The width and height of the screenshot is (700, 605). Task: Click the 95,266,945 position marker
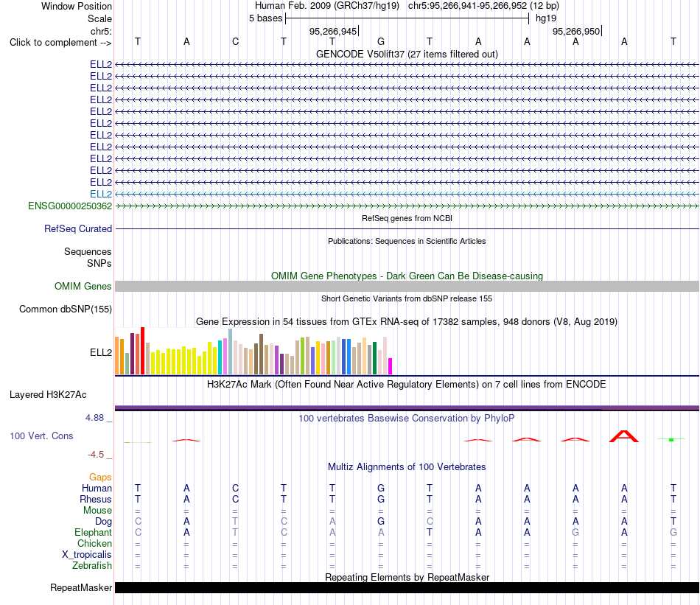click(x=333, y=31)
